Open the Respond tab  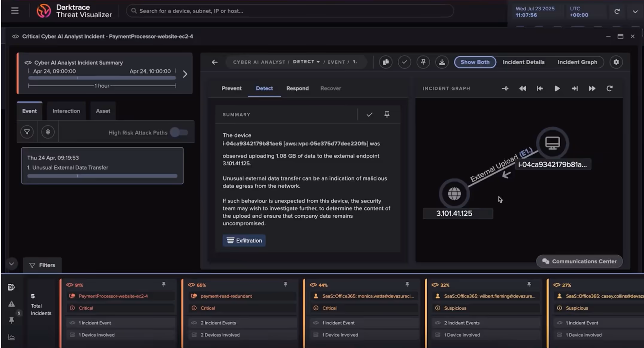(297, 88)
